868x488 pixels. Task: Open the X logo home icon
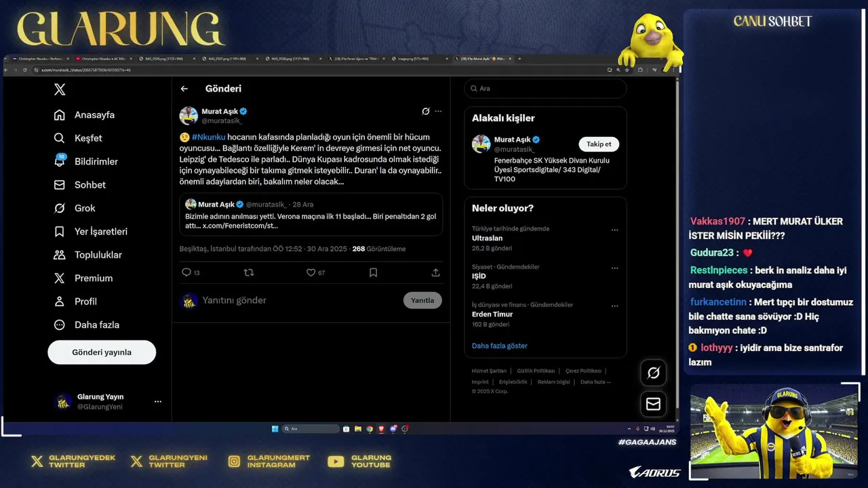[x=60, y=89]
